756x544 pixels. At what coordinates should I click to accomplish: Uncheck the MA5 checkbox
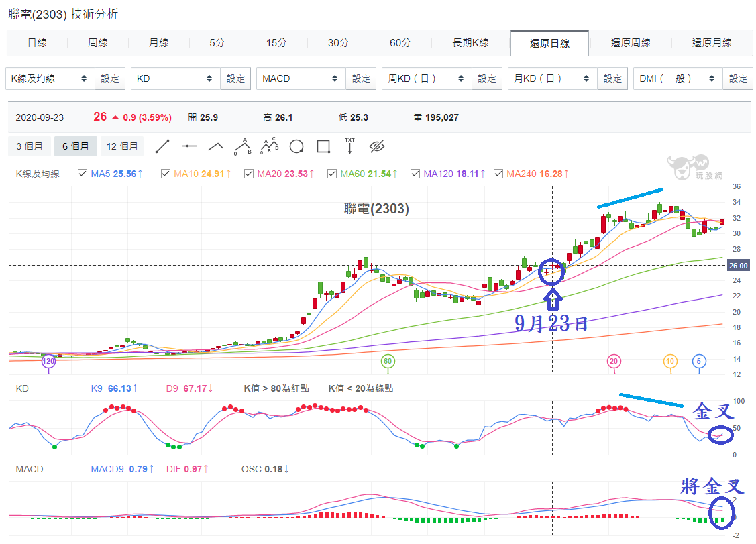[x=83, y=174]
